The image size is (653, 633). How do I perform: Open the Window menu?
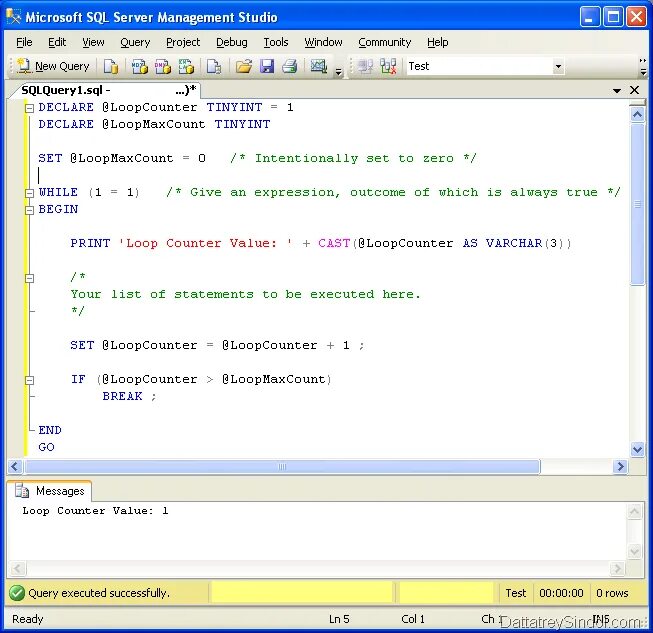pyautogui.click(x=323, y=42)
